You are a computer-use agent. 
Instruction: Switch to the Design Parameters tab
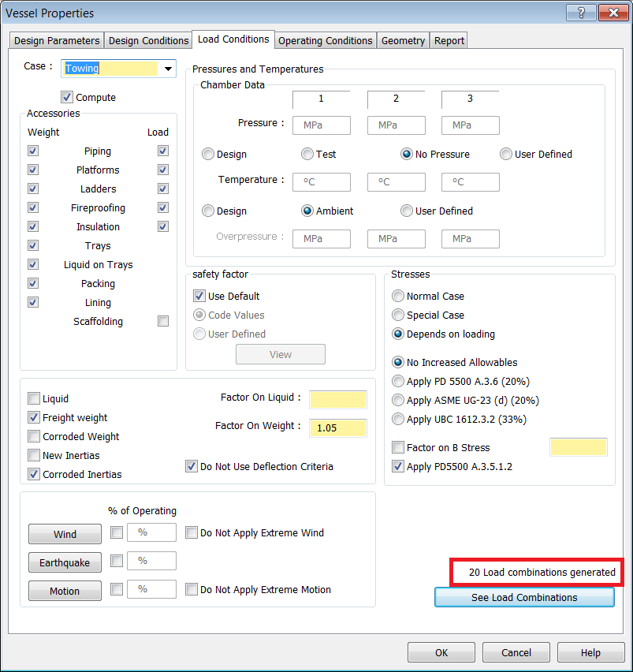[x=57, y=41]
